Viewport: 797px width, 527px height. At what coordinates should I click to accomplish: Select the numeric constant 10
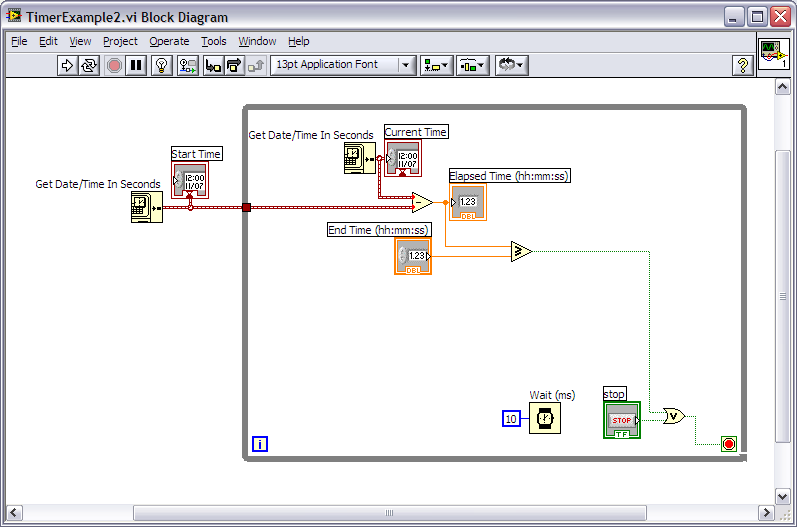point(511,419)
